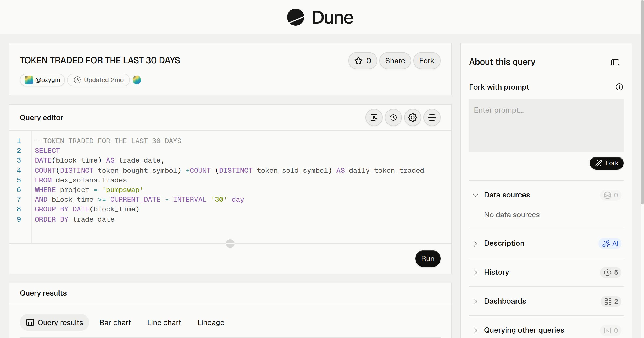Click the black Fork with prompt button

pos(606,163)
